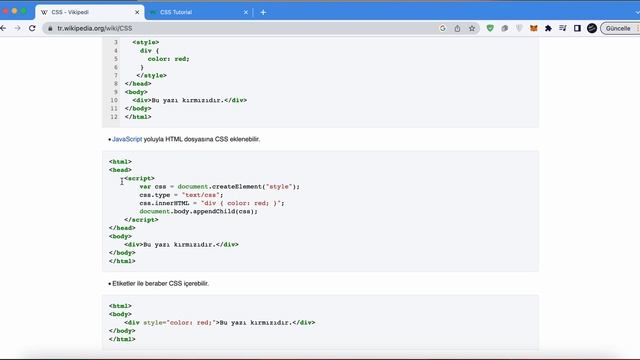Viewport: 640px width, 360px height.
Task: Go back to the previous page
Action: pos(3,28)
